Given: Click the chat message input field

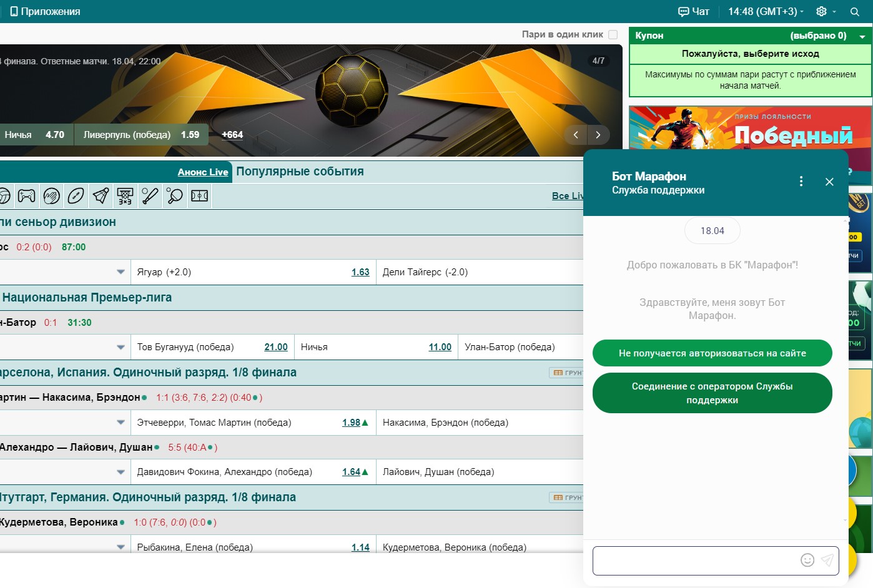Looking at the screenshot, I should tap(694, 560).
